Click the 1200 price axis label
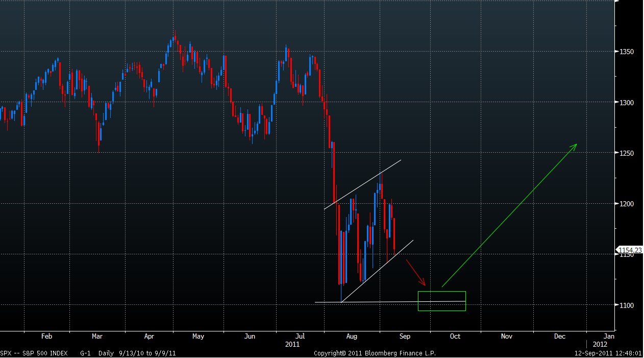This screenshot has width=644, height=358. [627, 204]
